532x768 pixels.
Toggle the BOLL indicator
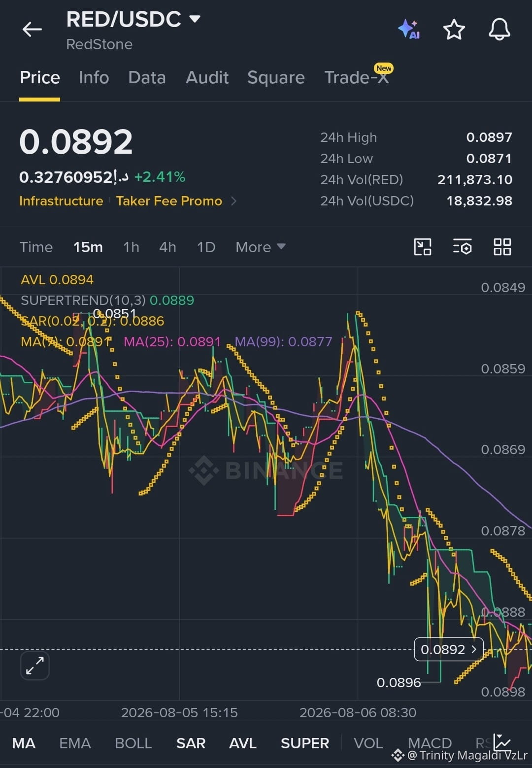pyautogui.click(x=133, y=743)
